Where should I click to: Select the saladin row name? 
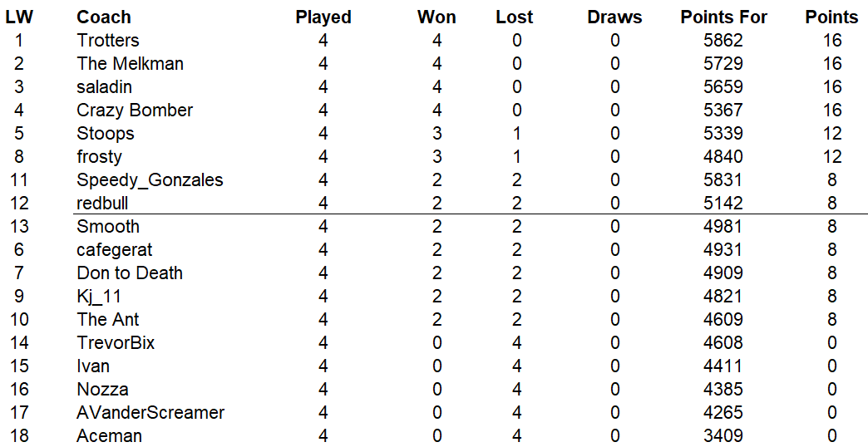coord(104,87)
